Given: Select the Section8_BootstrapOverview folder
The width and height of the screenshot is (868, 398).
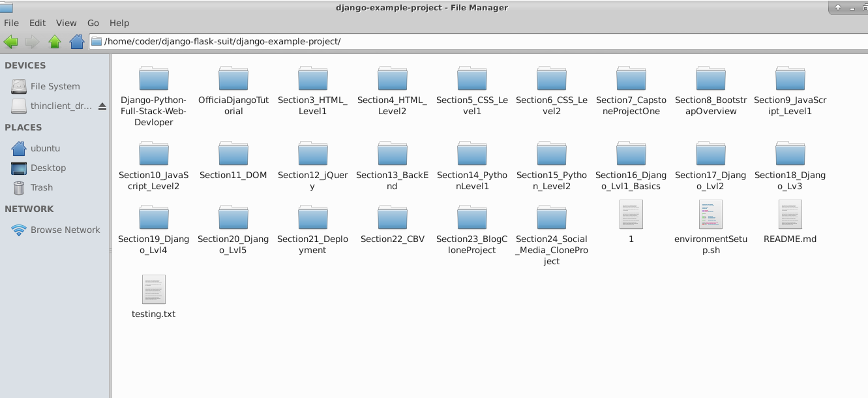Looking at the screenshot, I should [x=711, y=91].
